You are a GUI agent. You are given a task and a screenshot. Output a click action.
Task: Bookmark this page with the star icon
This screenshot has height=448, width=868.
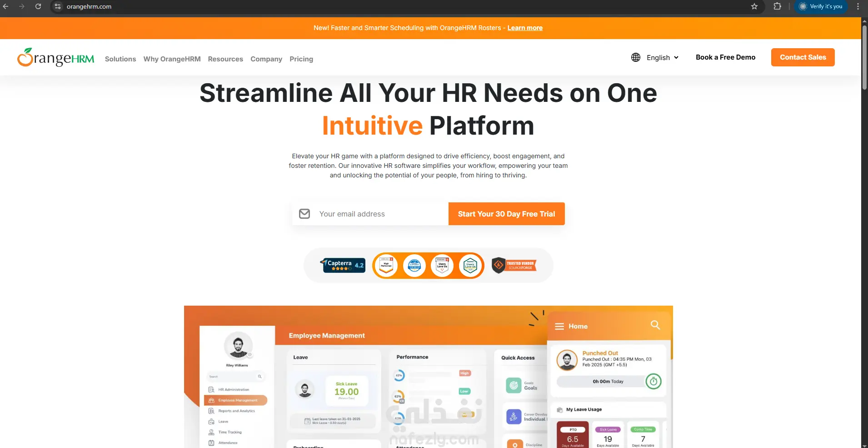754,6
